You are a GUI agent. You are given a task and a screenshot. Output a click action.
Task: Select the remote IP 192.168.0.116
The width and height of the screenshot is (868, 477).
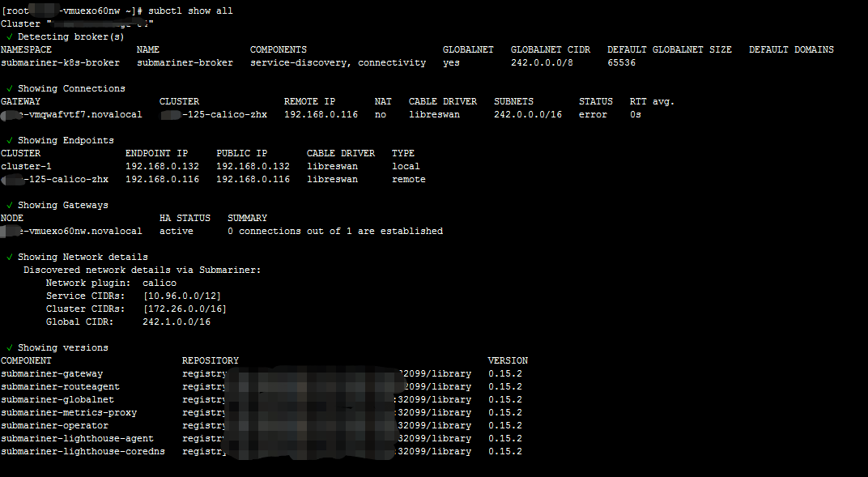tap(321, 114)
